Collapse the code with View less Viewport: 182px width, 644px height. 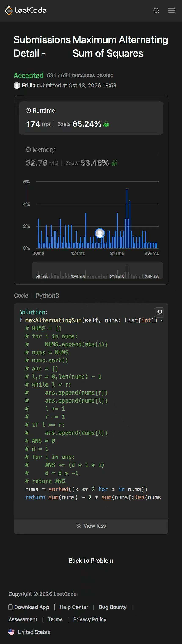(91, 526)
